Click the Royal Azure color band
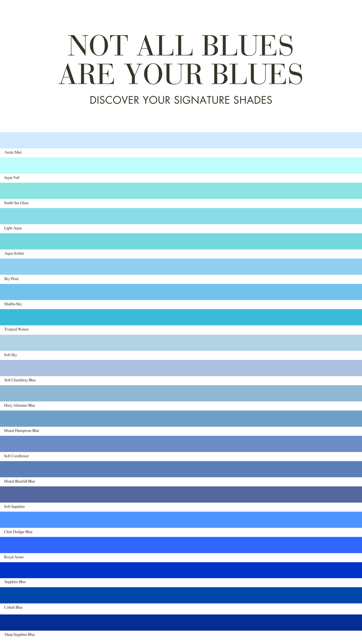The image size is (362, 644). [181, 545]
